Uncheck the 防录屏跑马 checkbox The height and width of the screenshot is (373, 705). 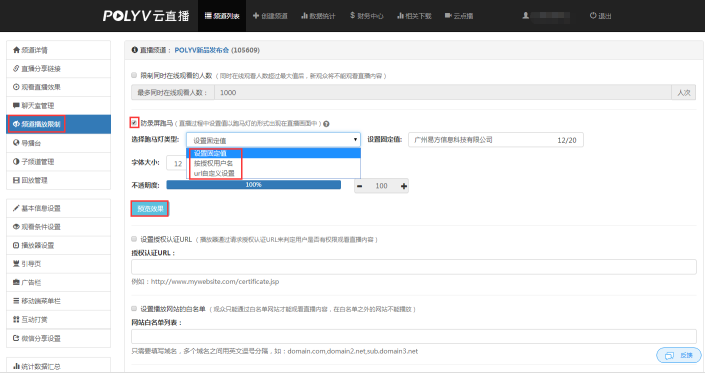click(134, 122)
